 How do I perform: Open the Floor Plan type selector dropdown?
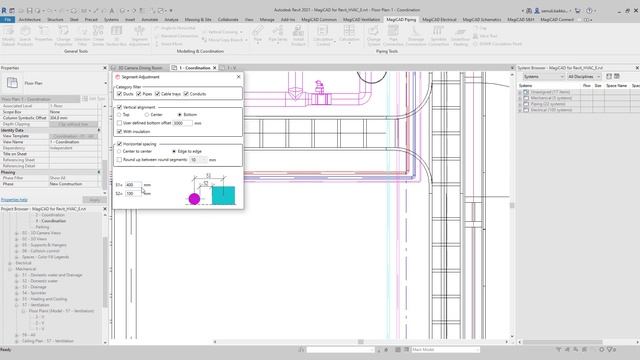click(105, 83)
